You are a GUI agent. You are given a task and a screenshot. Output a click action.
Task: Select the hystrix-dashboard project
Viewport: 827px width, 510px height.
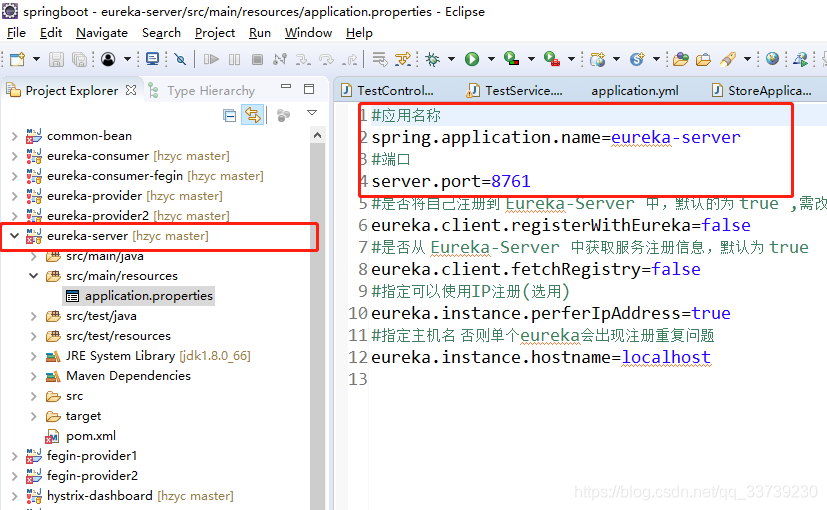[x=130, y=496]
